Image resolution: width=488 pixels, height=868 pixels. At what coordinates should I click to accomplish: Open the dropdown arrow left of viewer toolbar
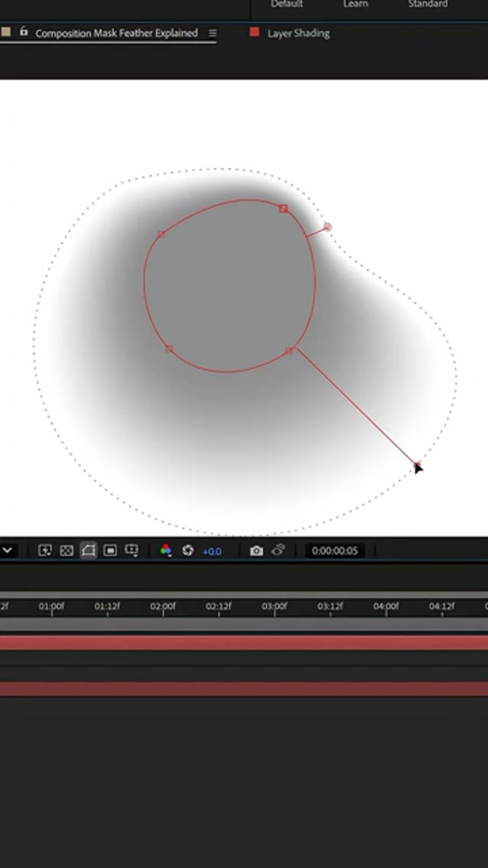point(7,550)
